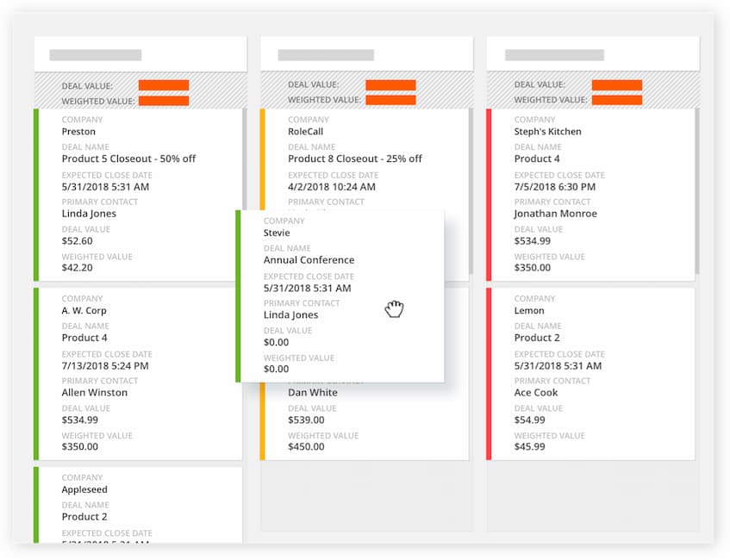Open the "Product 5 Closeout - 50% off" deal

pyautogui.click(x=128, y=159)
